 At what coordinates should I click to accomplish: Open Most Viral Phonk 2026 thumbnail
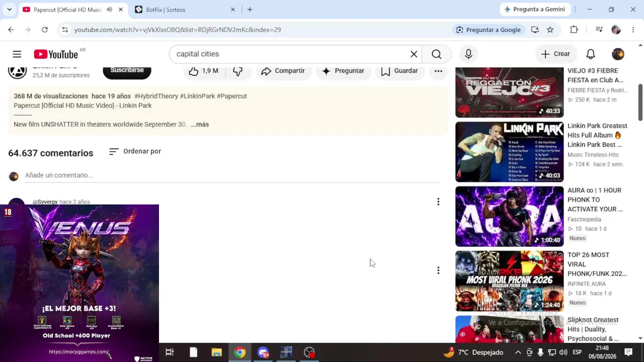509,281
